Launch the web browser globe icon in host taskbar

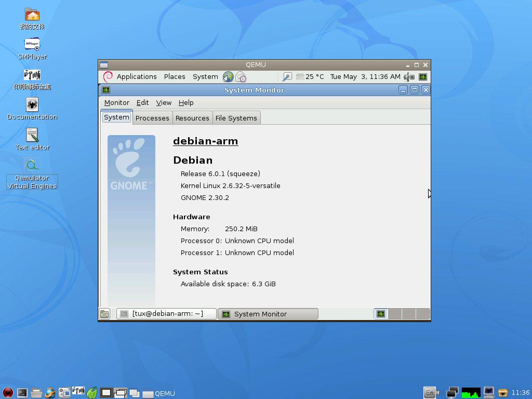pyautogui.click(x=50, y=393)
